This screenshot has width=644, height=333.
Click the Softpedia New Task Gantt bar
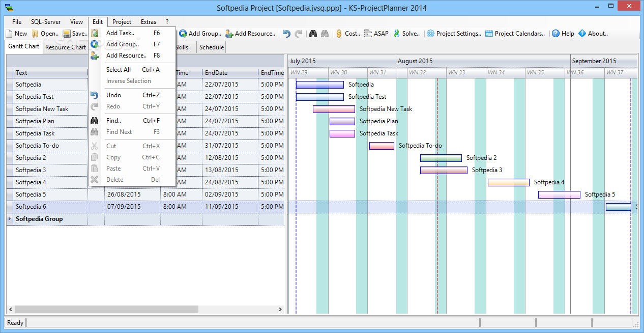point(334,109)
